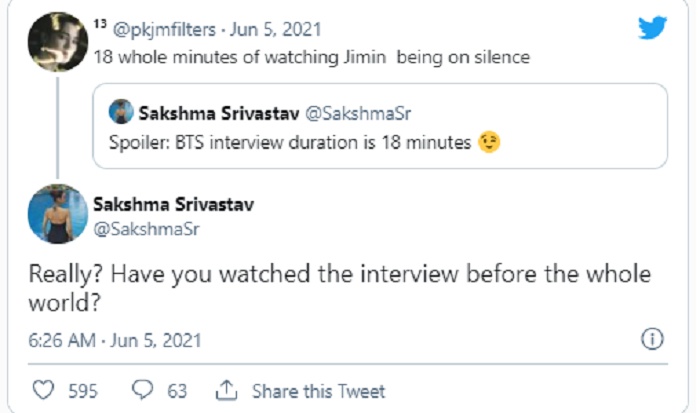Screen dimensions: 700x413
Task: Open the Twitter info circle icon
Action: pyautogui.click(x=652, y=340)
